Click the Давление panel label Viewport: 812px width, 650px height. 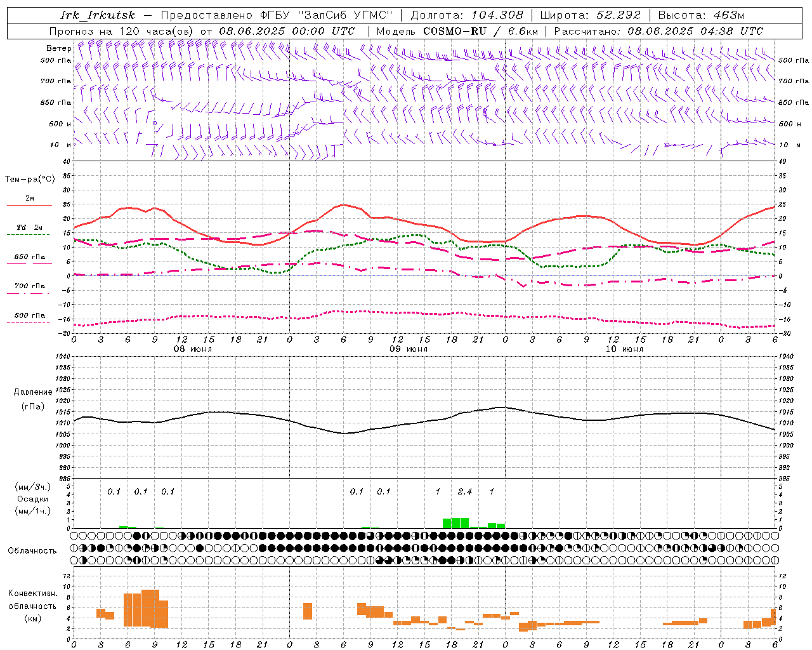tap(33, 392)
